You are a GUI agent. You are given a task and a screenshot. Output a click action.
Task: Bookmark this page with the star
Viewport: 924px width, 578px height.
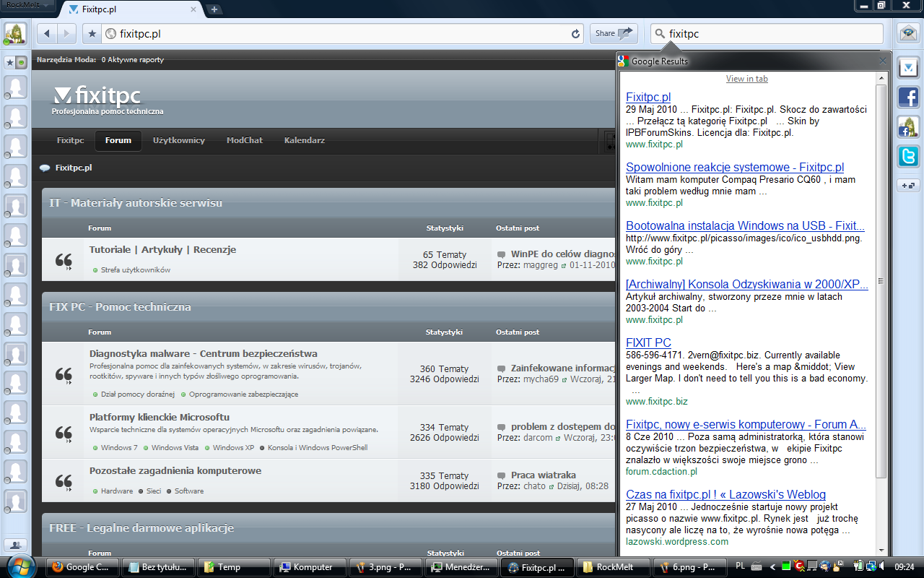[x=92, y=33]
